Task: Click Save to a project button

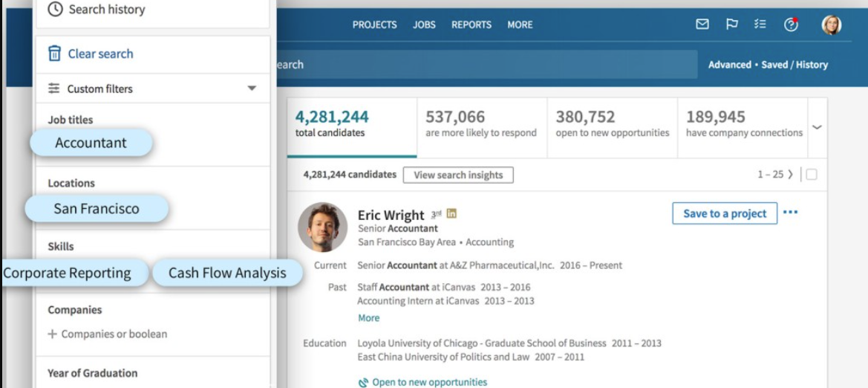Action: coord(725,213)
